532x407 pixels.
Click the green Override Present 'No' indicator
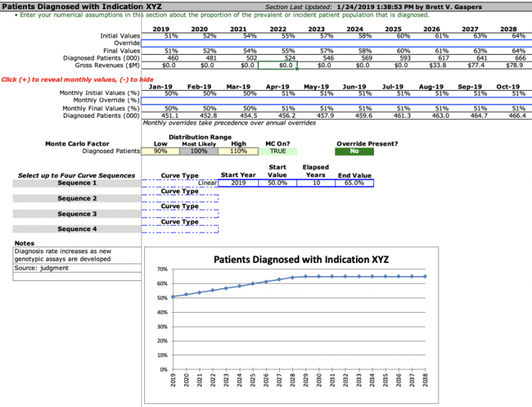(354, 151)
